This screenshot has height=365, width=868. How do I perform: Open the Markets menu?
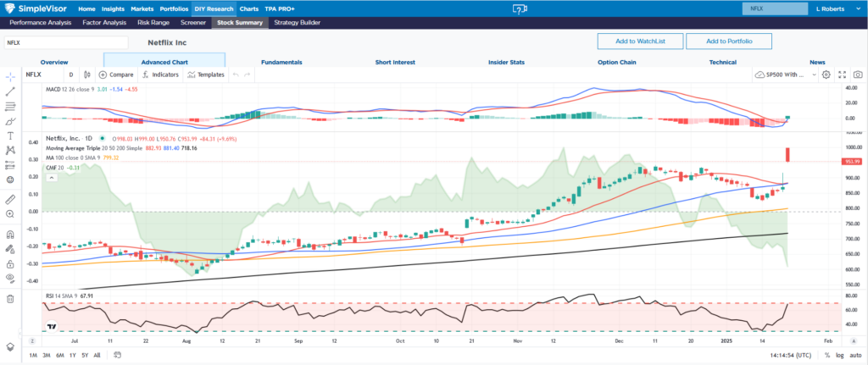click(142, 9)
